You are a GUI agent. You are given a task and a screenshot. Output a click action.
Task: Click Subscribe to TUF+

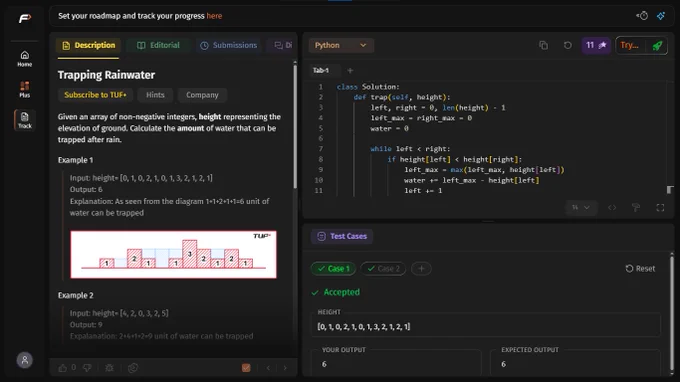[x=95, y=95]
